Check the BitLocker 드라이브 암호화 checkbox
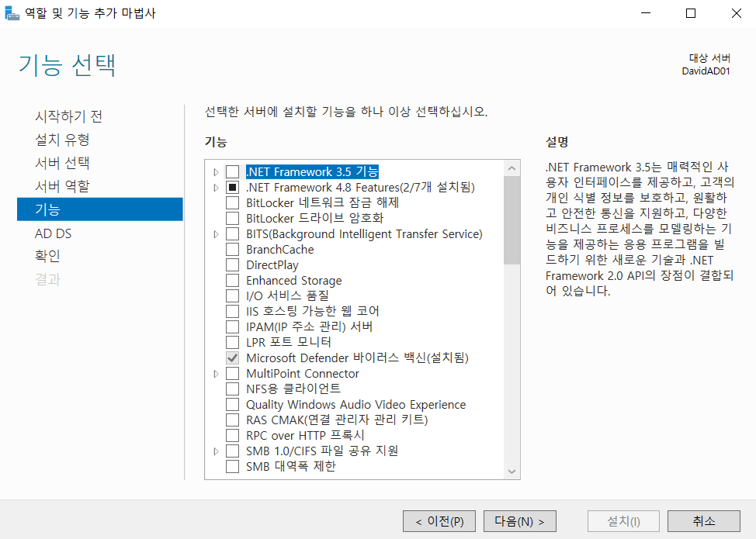756x539 pixels. pyautogui.click(x=232, y=218)
